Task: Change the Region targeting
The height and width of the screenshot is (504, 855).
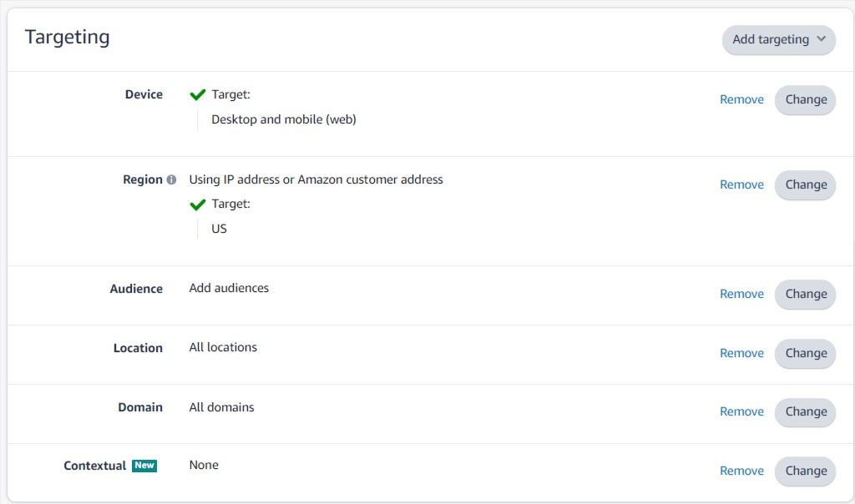Action: [805, 184]
